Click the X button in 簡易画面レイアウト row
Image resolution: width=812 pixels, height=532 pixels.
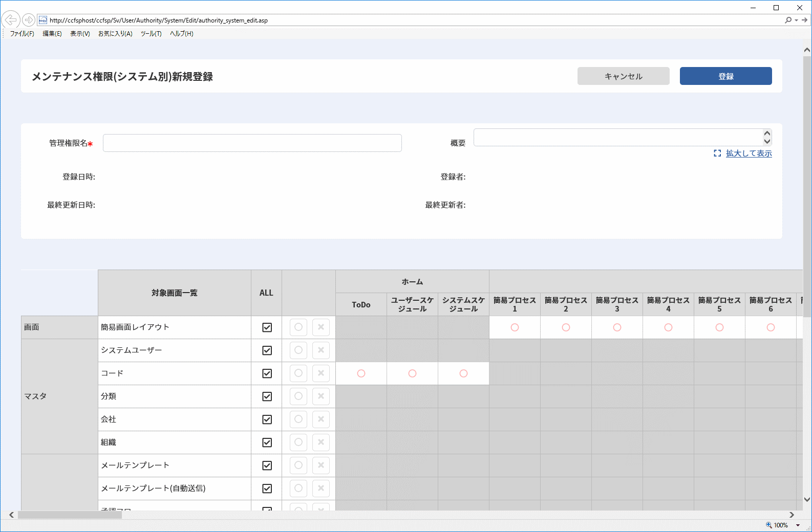point(321,327)
